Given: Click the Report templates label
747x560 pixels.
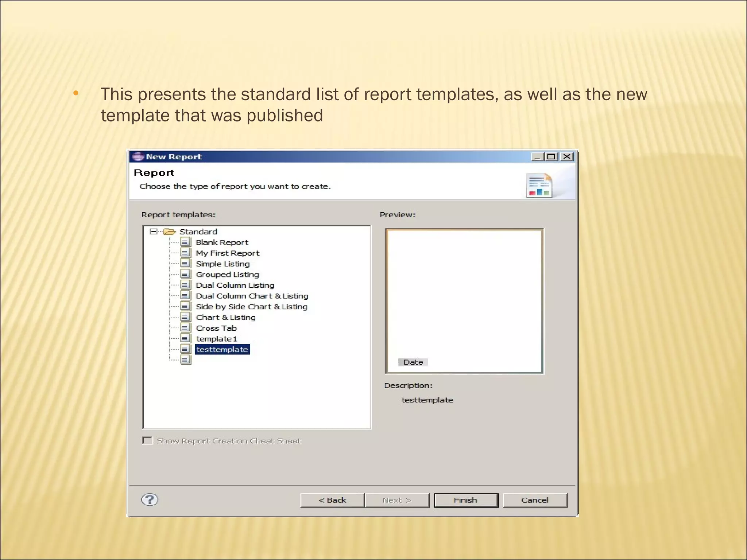Looking at the screenshot, I should click(x=178, y=215).
